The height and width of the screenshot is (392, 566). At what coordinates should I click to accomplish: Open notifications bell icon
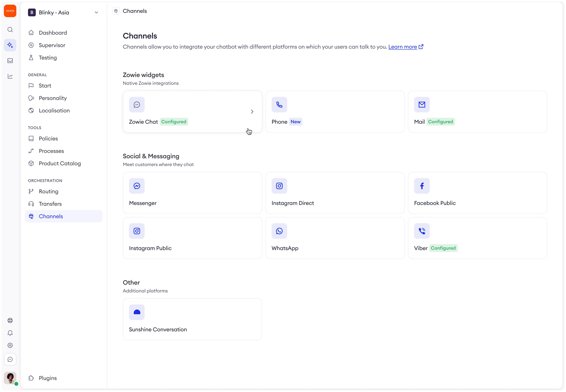click(10, 333)
